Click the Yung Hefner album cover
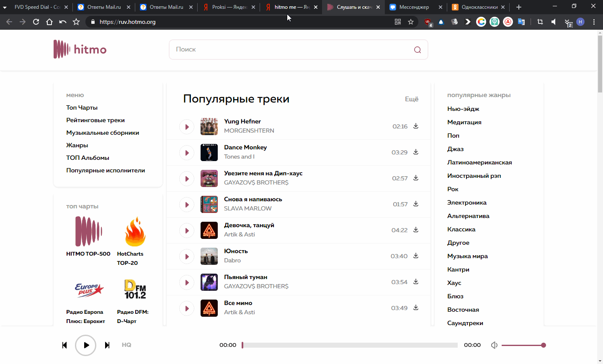 [x=209, y=126]
